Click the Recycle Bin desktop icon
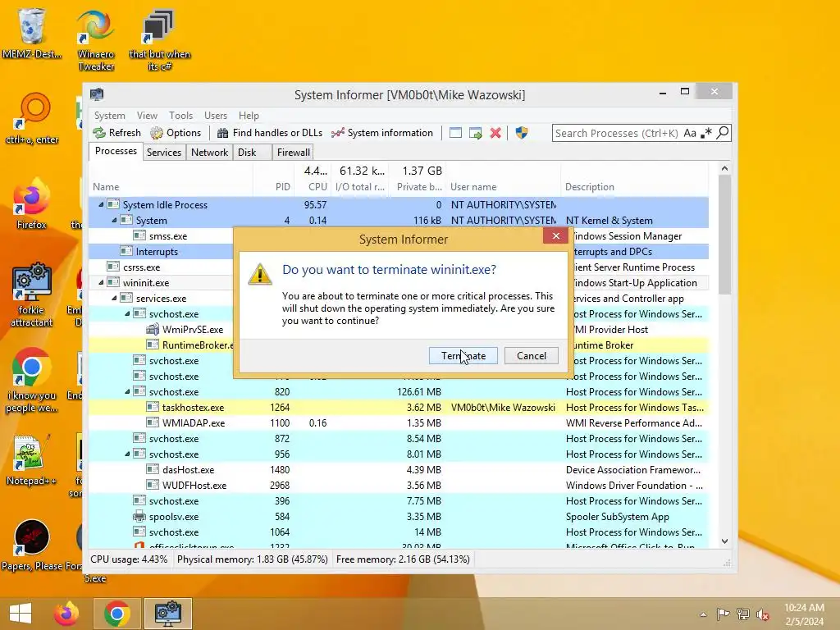 32,34
